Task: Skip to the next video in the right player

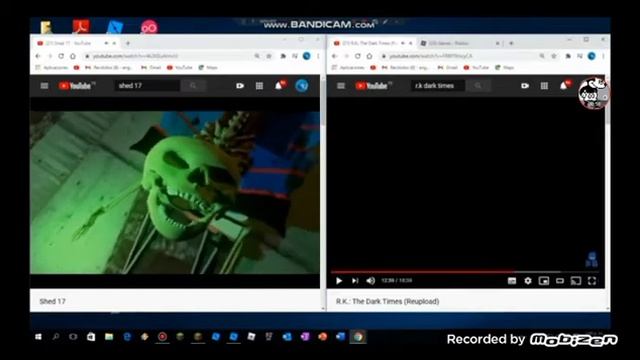Action: pyautogui.click(x=355, y=281)
